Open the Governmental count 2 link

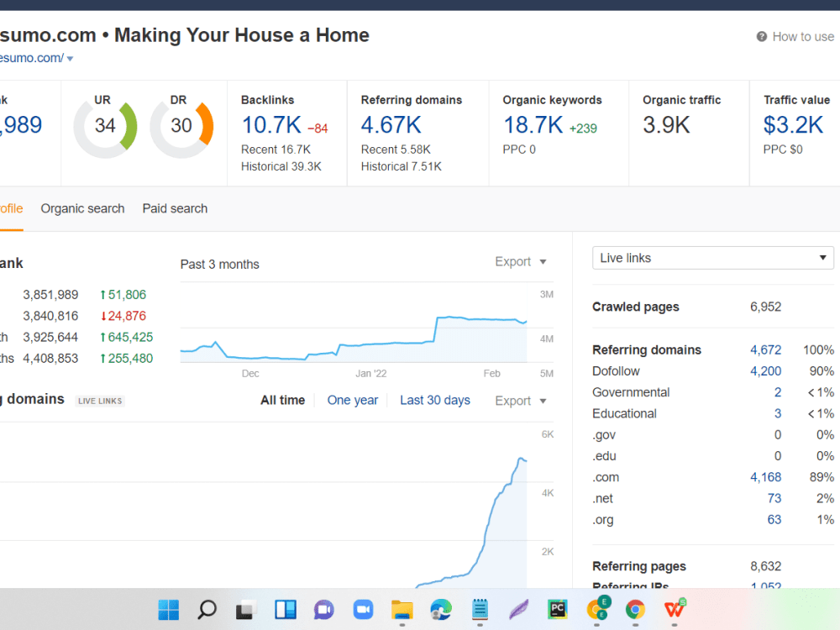click(777, 392)
